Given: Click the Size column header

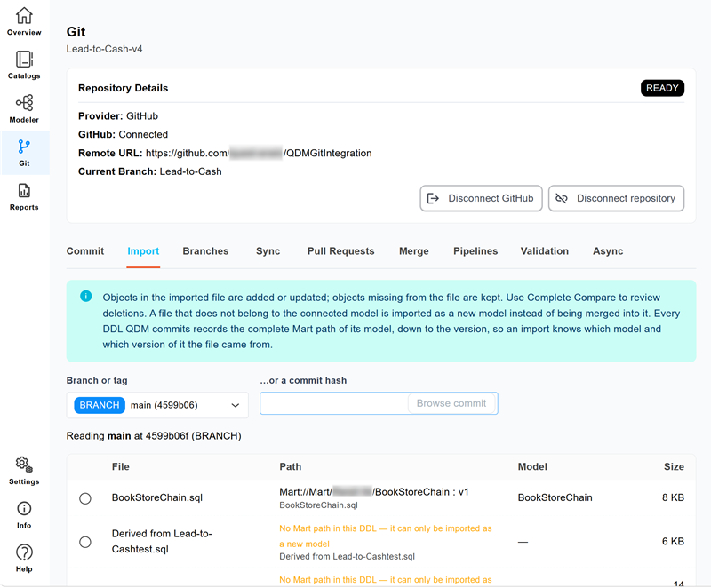Looking at the screenshot, I should pos(674,466).
